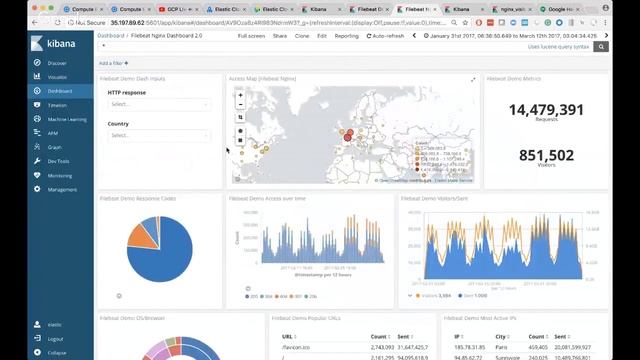Click Share in the dashboard menu
Viewport: 640px width, 360px height.
click(280, 36)
